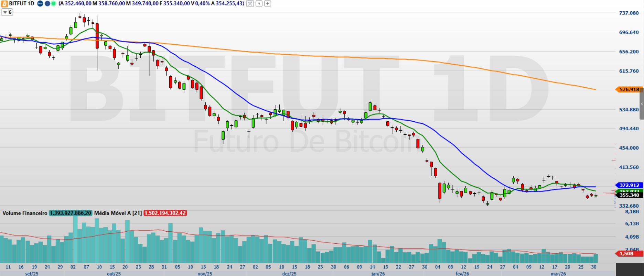Screen dimensions: 644x276
Task: Expand the collapsed right side panel arrow
Action: tap(642, 104)
